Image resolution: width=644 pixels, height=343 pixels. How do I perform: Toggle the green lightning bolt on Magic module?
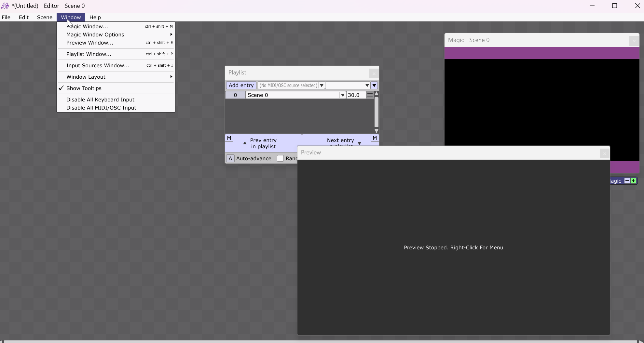[x=633, y=181]
